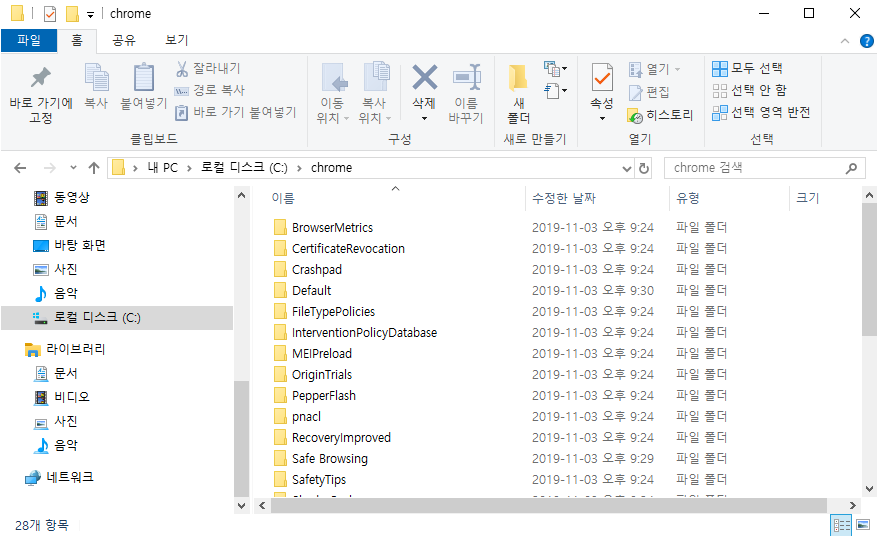Click the horizontal scrollbar of file list
Screen dimensions: 877x536
pos(549,505)
